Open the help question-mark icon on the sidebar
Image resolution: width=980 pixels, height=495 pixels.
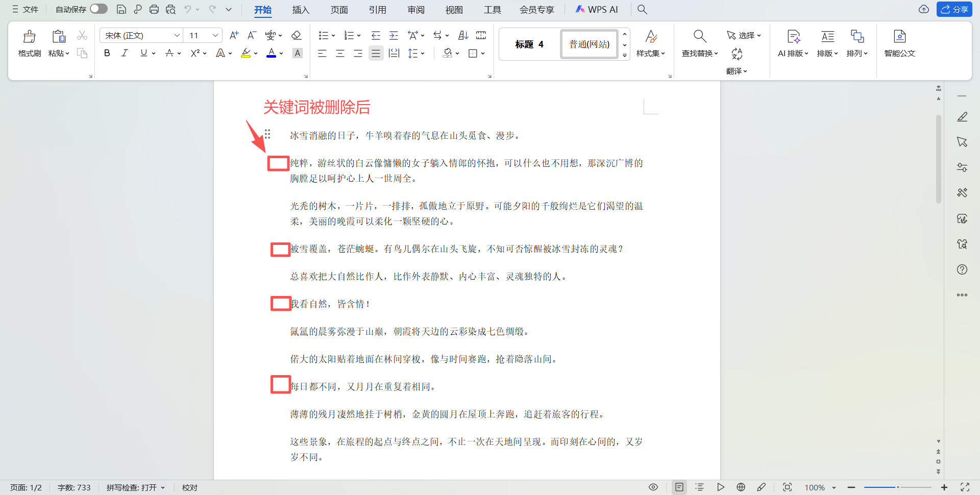(x=962, y=269)
